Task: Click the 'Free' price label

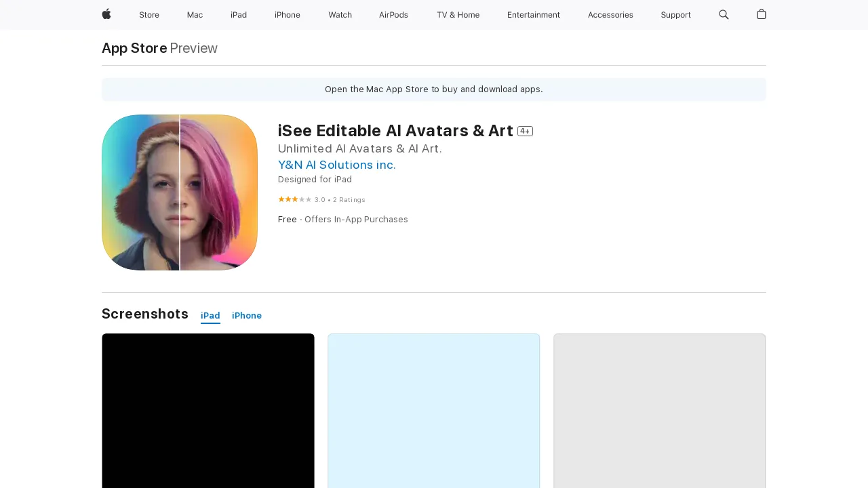Action: coord(288,220)
